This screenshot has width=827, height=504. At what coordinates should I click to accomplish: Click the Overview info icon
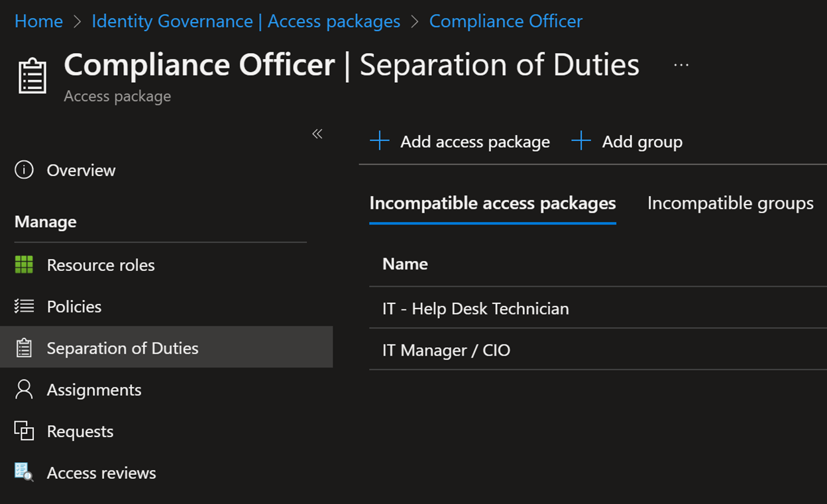coord(23,170)
